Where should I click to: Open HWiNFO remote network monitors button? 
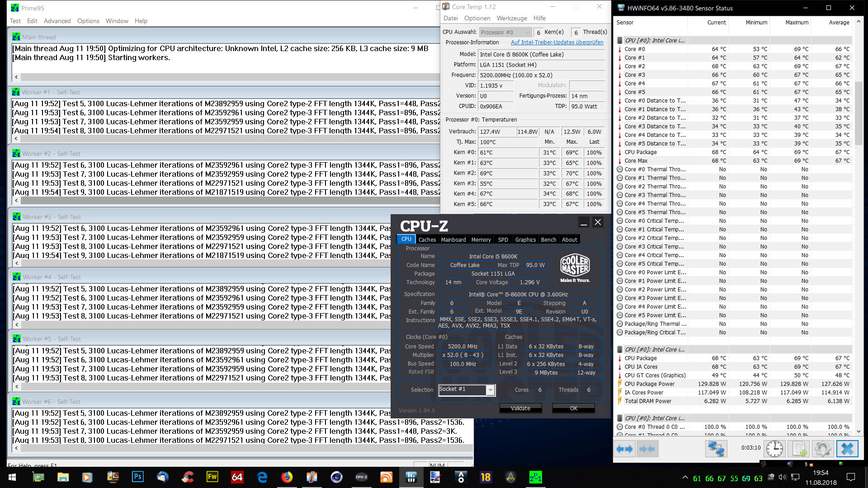click(716, 449)
